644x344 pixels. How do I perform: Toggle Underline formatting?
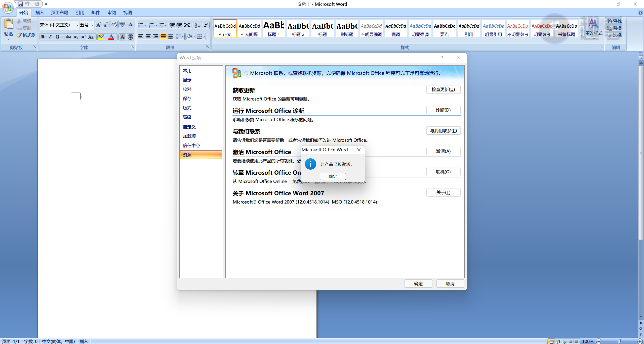(58, 37)
